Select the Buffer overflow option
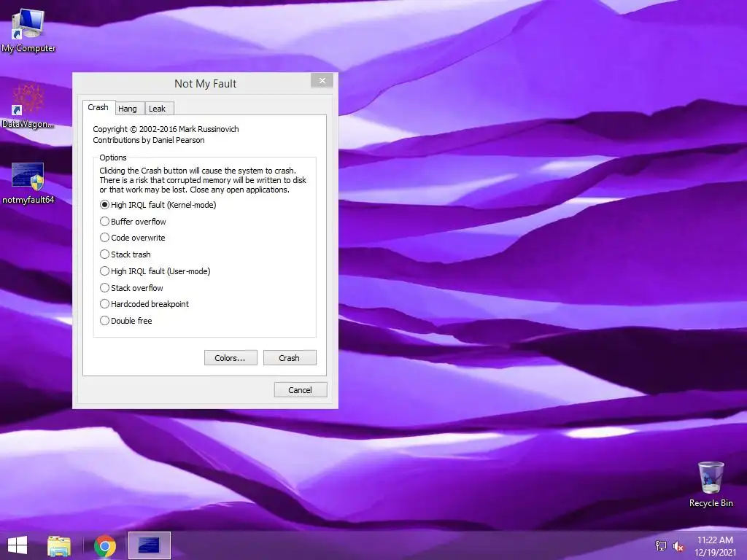The height and width of the screenshot is (560, 747). point(133,222)
